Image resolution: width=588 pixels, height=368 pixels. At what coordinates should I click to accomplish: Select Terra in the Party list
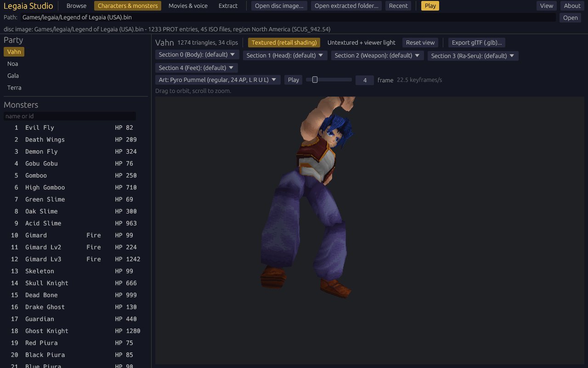point(14,87)
